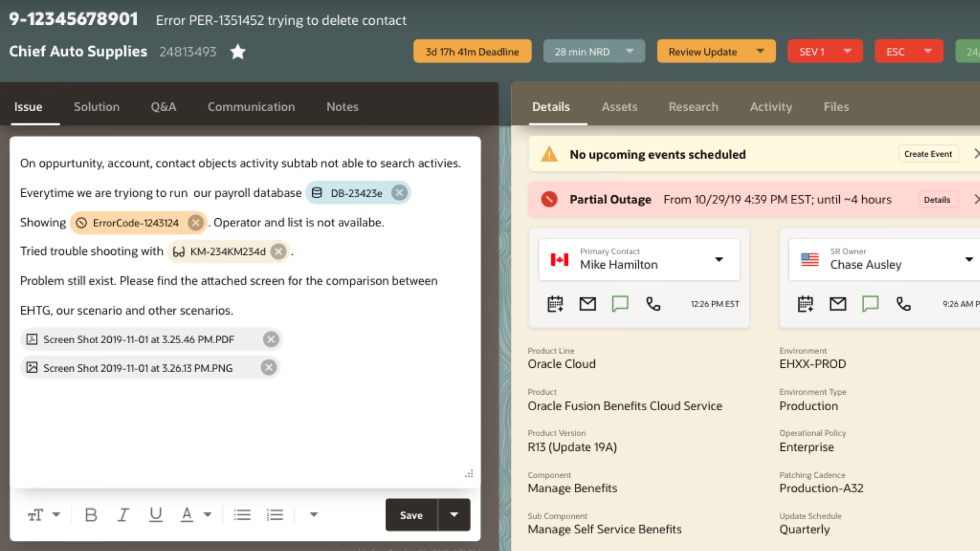This screenshot has width=980, height=551.
Task: Apply bold formatting in the editor
Action: [x=91, y=515]
